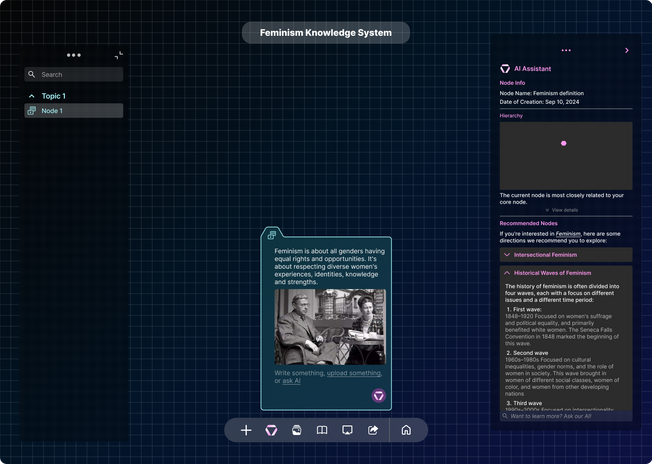Click the black-and-white photo in node card
The width and height of the screenshot is (652, 464).
tap(330, 327)
